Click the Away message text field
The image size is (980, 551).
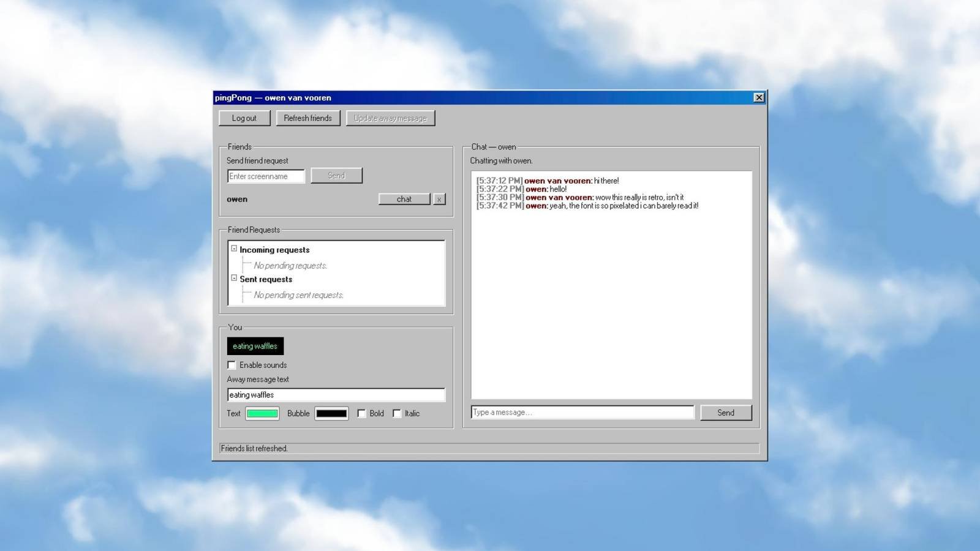(336, 394)
